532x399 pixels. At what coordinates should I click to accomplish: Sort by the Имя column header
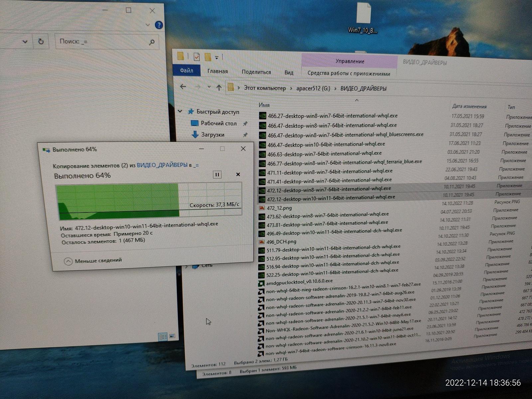click(x=264, y=105)
